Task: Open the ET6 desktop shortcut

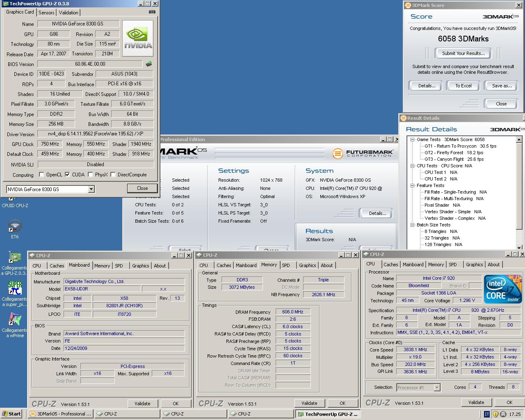Action: coord(15,229)
